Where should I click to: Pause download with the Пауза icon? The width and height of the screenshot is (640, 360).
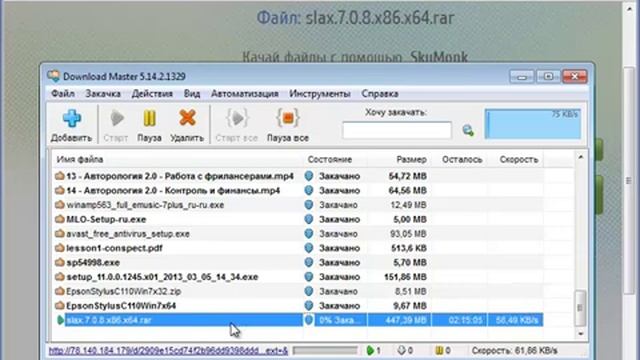pyautogui.click(x=149, y=118)
